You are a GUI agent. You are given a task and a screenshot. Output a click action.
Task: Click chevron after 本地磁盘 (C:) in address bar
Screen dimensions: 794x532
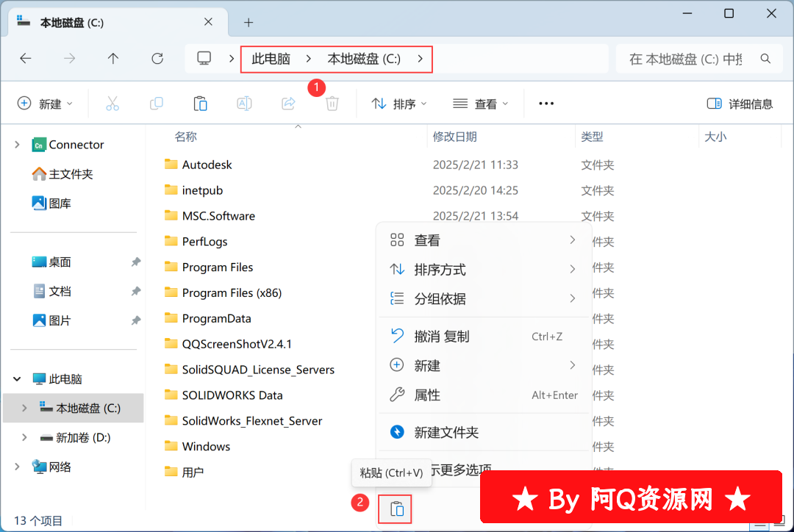421,59
